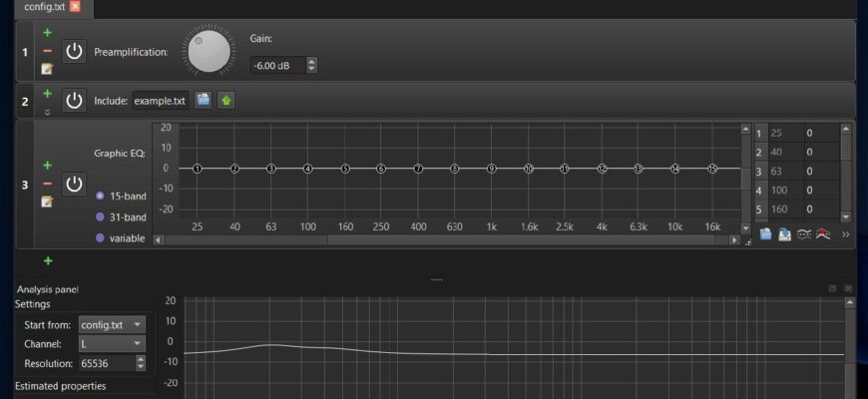Click frequency cell 63 in band table

click(784, 172)
